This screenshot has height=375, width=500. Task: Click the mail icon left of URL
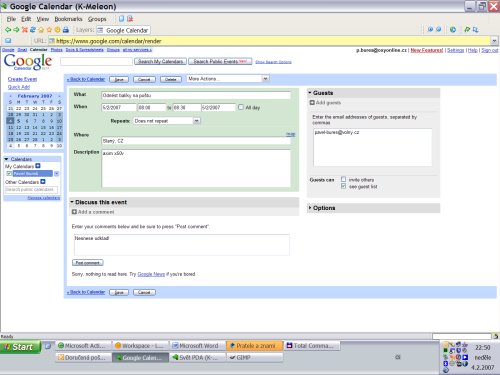coord(8,41)
